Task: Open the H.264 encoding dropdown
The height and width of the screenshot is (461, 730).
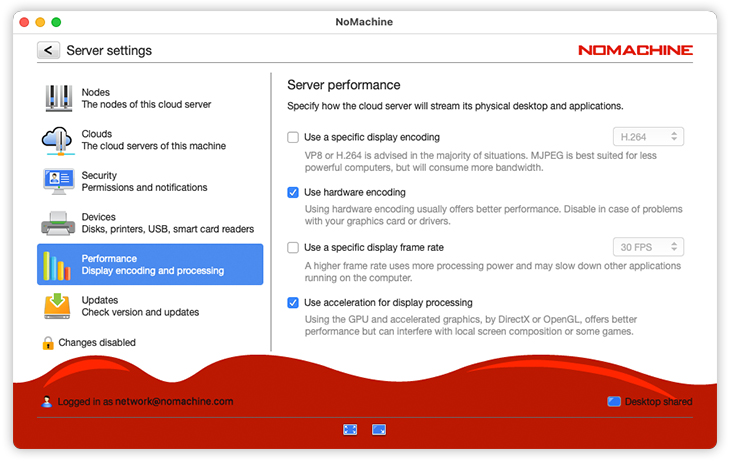Action: (x=648, y=137)
